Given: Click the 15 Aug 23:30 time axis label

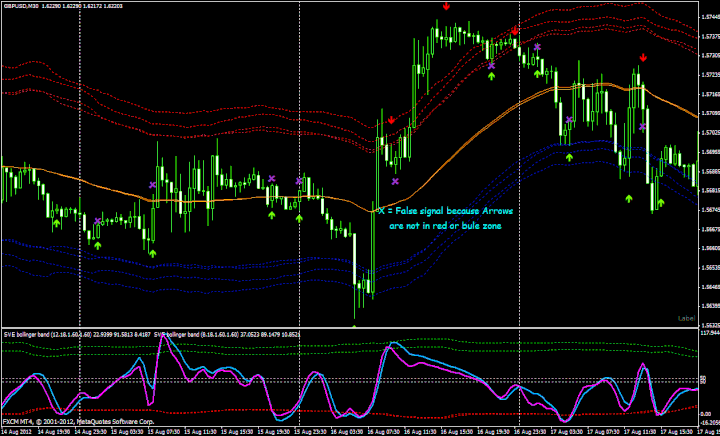Looking at the screenshot, I should click(311, 432).
